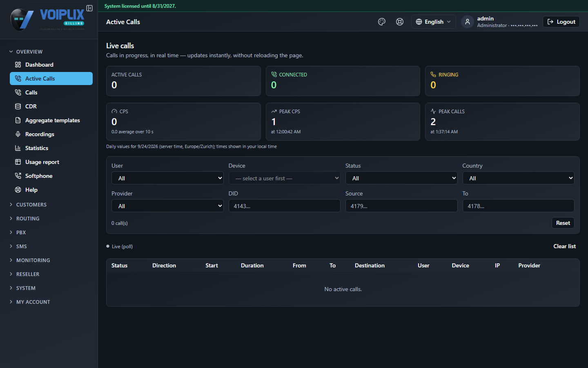Expand the MONITORING sidebar section
The image size is (588, 368).
(x=33, y=260)
